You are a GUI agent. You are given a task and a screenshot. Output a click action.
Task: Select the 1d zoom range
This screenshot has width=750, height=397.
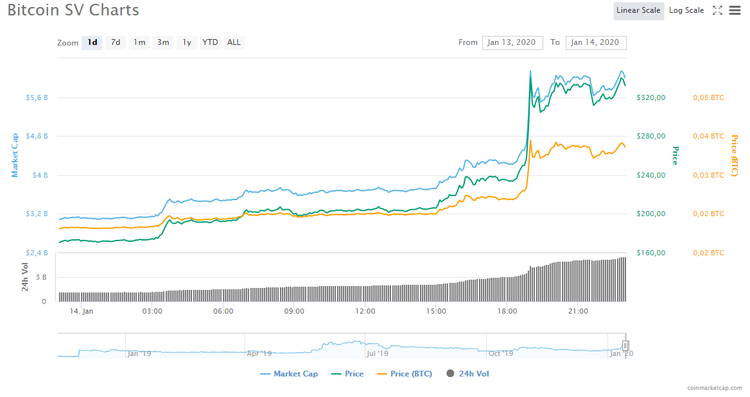pyautogui.click(x=92, y=43)
